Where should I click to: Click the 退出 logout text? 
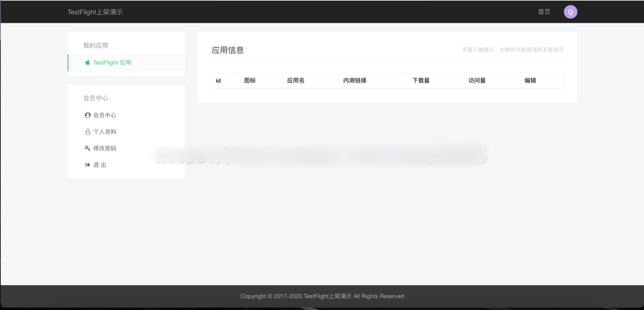click(x=99, y=165)
